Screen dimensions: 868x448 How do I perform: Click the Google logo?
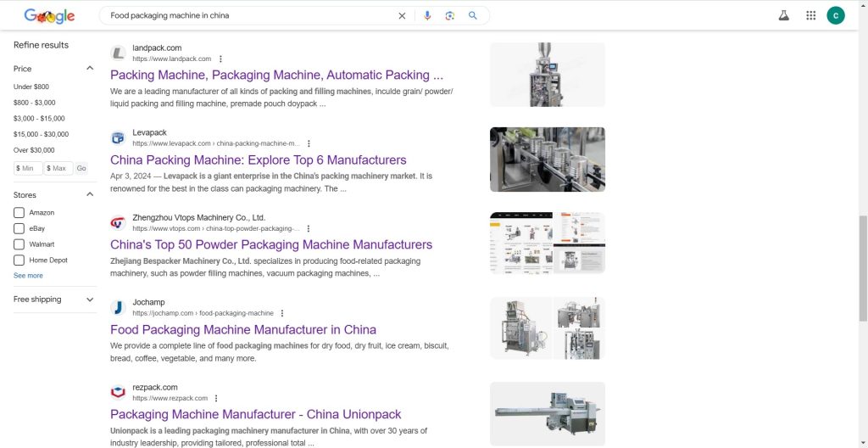pos(49,16)
